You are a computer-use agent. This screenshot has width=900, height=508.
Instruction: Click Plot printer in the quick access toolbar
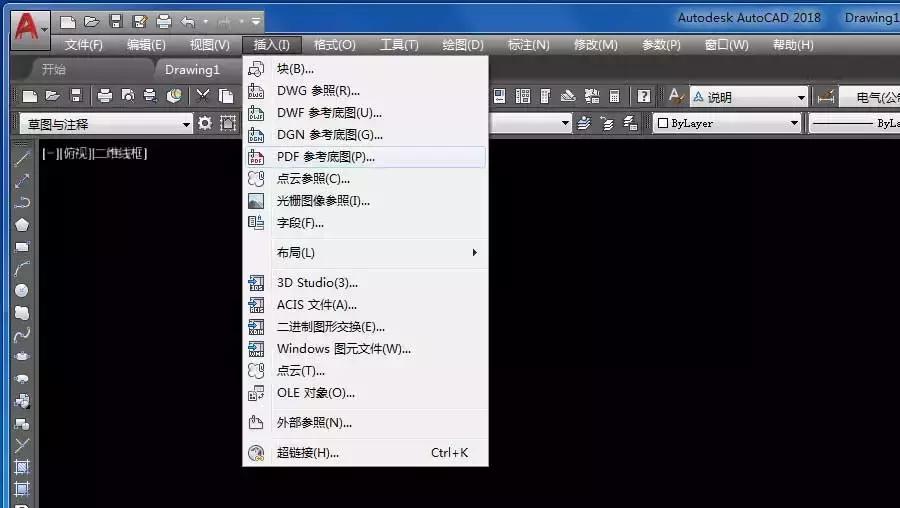pyautogui.click(x=164, y=22)
